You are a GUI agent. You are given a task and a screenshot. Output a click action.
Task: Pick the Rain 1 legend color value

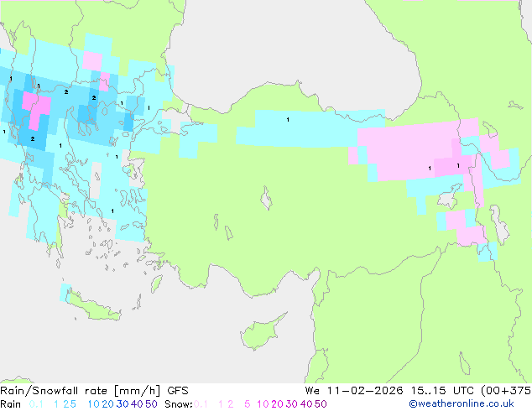tap(56, 404)
